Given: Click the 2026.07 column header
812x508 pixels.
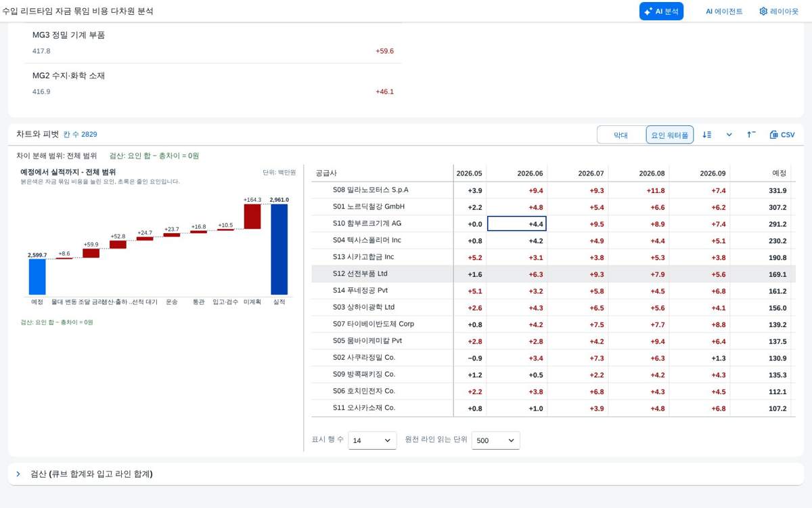Looking at the screenshot, I should pyautogui.click(x=578, y=173).
